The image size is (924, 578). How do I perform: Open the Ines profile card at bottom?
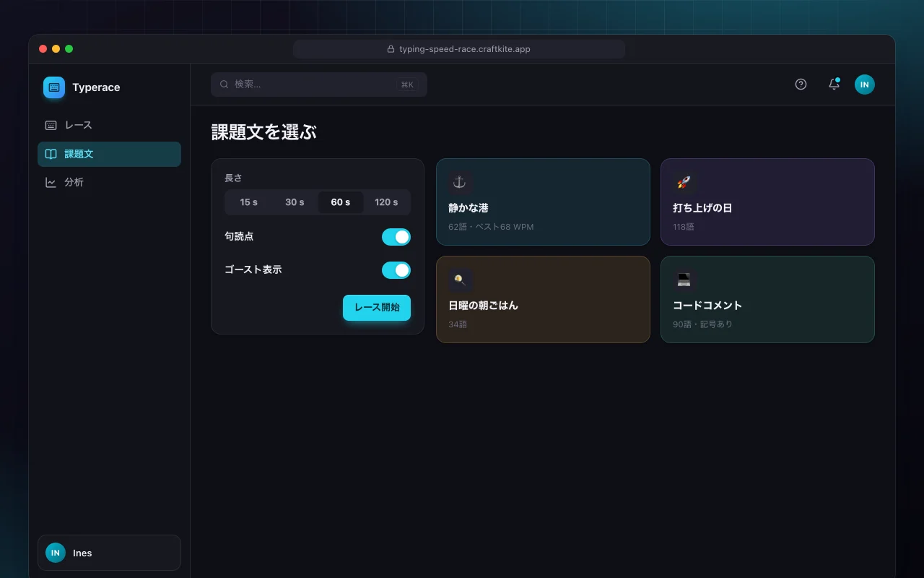(x=109, y=553)
